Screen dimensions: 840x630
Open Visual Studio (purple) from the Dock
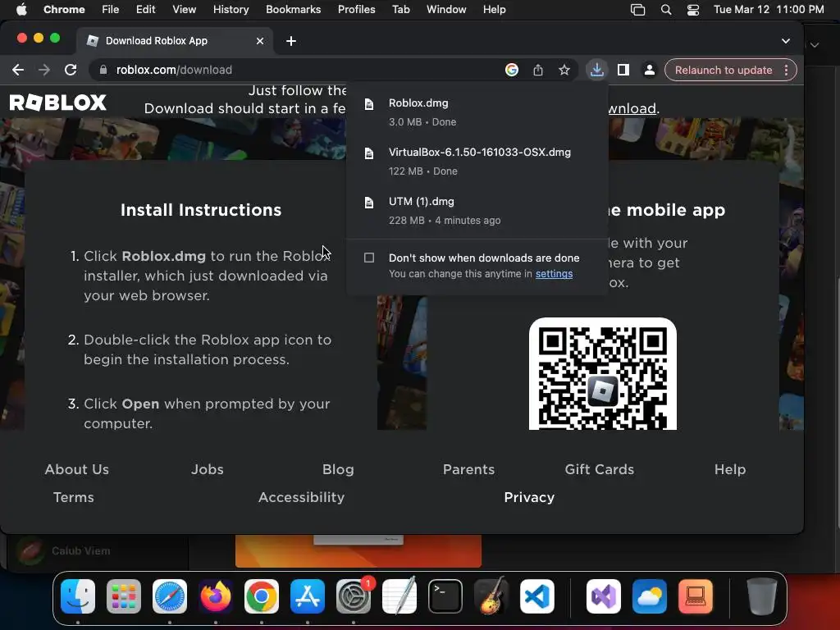604,596
